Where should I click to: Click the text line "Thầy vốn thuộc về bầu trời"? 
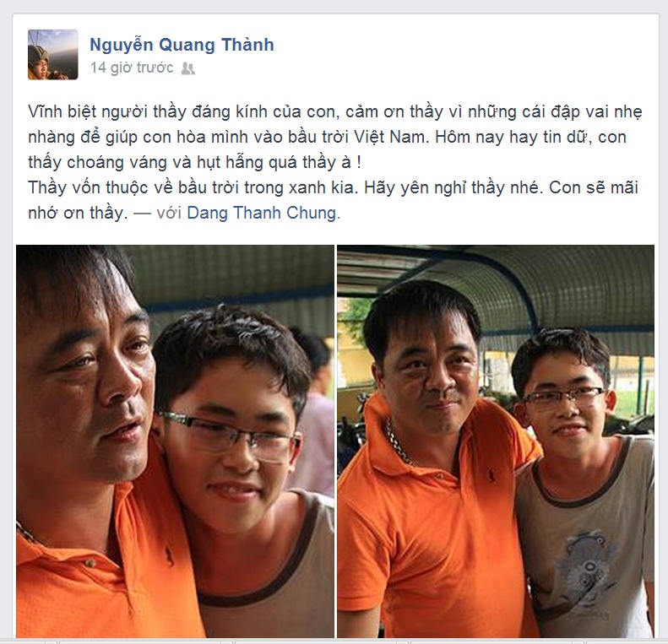333,188
